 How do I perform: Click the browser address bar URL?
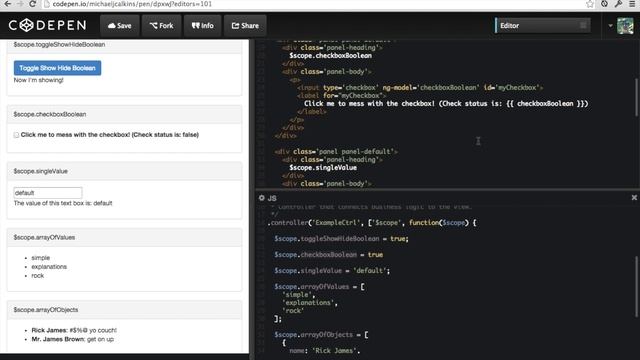132,4
